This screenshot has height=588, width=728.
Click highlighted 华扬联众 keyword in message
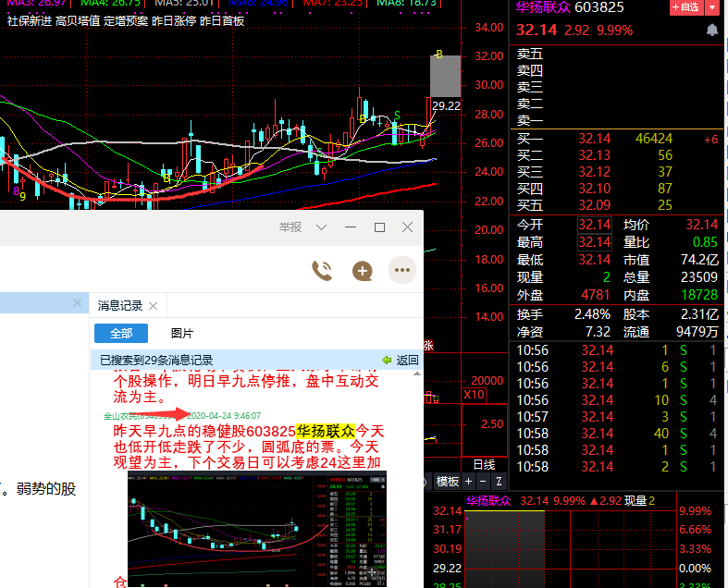(326, 431)
